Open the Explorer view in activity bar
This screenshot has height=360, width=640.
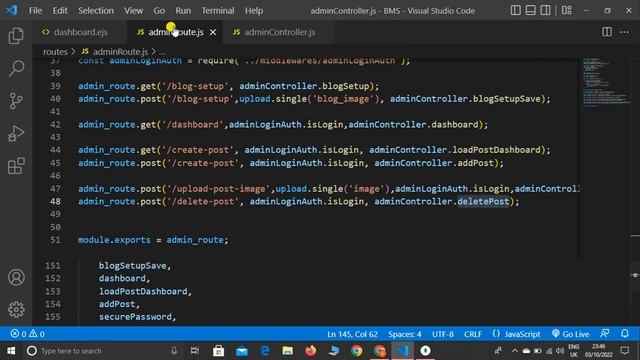[16, 36]
